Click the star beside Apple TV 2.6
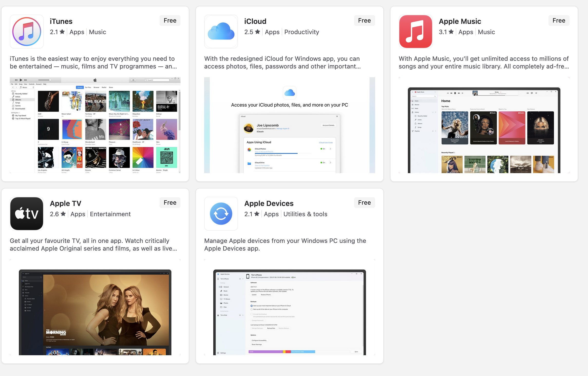Image resolution: width=588 pixels, height=376 pixels. pos(63,214)
